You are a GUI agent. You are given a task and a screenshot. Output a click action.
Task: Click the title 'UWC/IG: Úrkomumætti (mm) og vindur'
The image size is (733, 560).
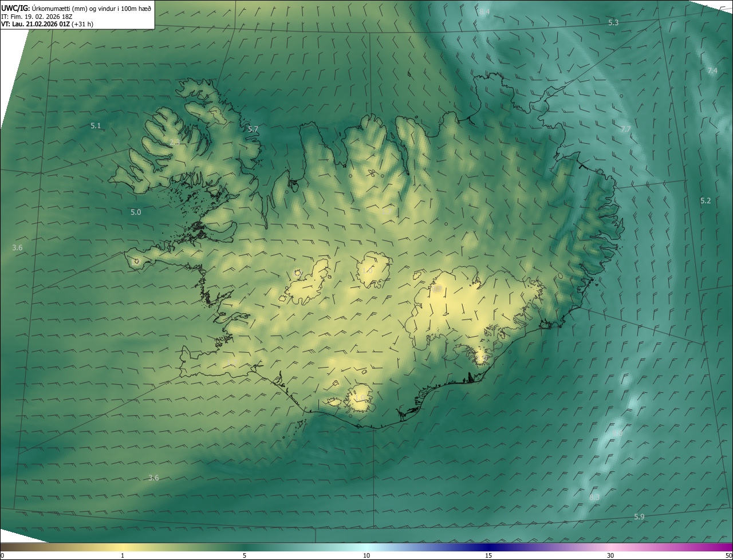(x=76, y=8)
